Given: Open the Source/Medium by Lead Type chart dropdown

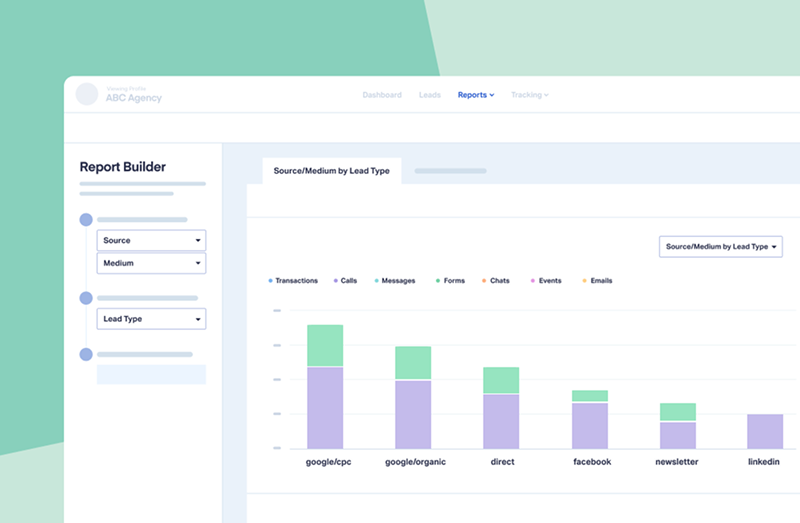Looking at the screenshot, I should (x=720, y=246).
